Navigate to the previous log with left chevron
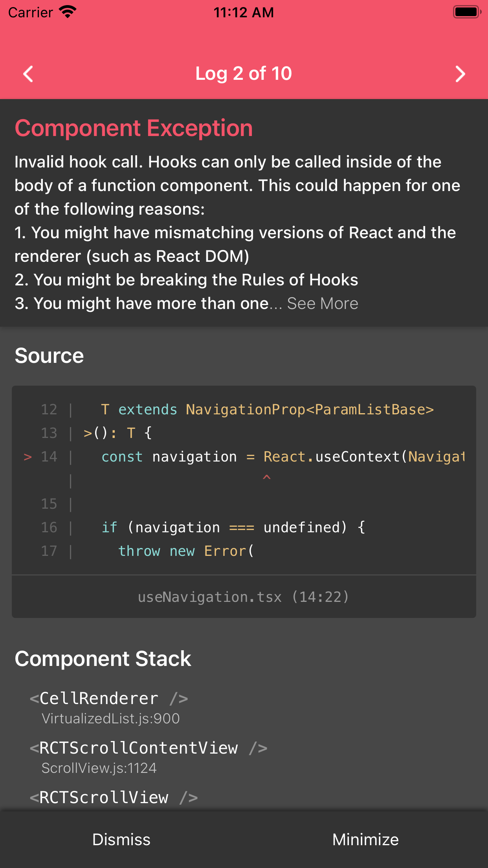 point(28,74)
